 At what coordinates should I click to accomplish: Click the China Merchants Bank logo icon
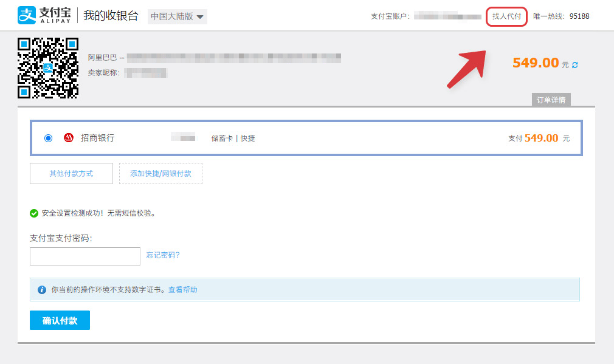[x=69, y=138]
